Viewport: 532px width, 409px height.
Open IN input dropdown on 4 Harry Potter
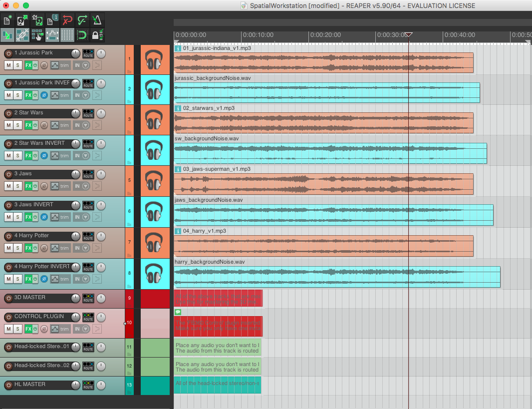80,248
